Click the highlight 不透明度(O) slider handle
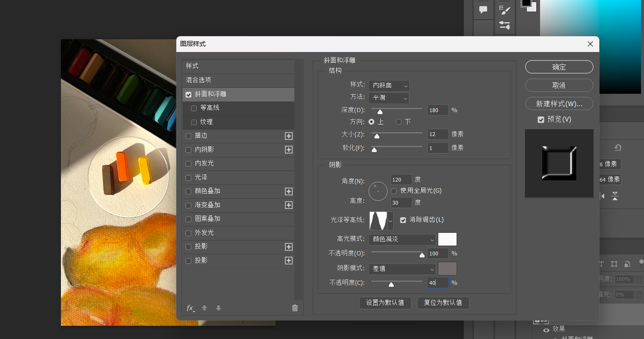This screenshot has height=339, width=644. click(x=422, y=255)
